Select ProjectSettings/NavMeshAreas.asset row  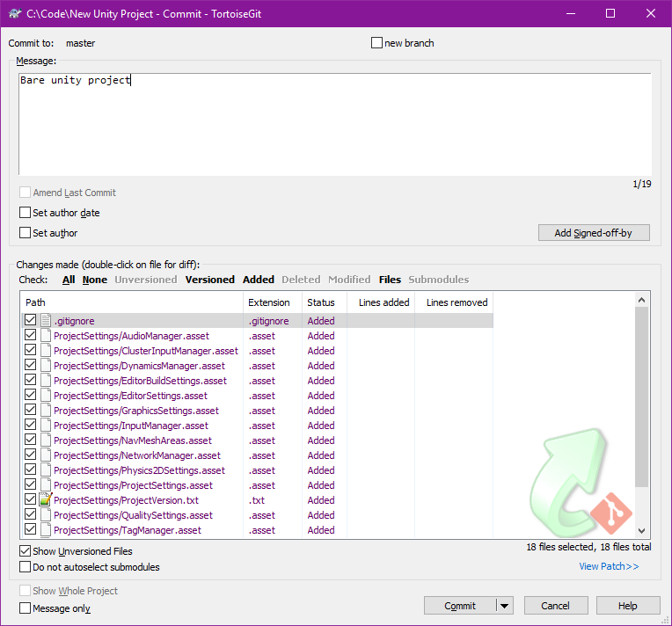(257, 440)
